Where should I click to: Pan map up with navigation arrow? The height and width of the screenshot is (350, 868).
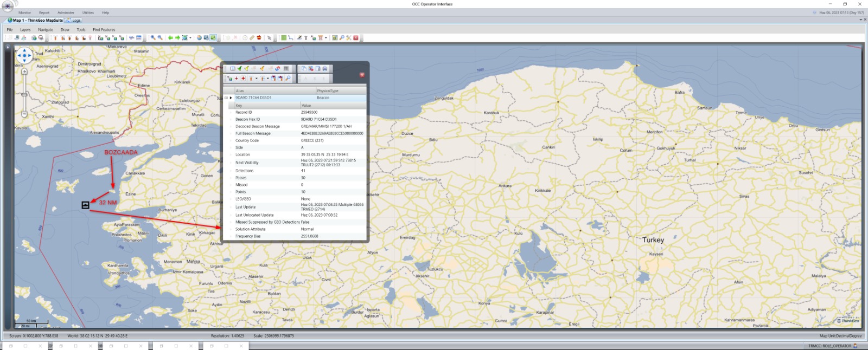(24, 50)
